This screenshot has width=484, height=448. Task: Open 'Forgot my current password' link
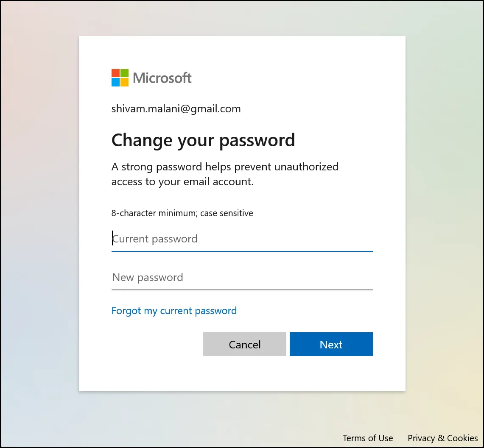pyautogui.click(x=174, y=311)
